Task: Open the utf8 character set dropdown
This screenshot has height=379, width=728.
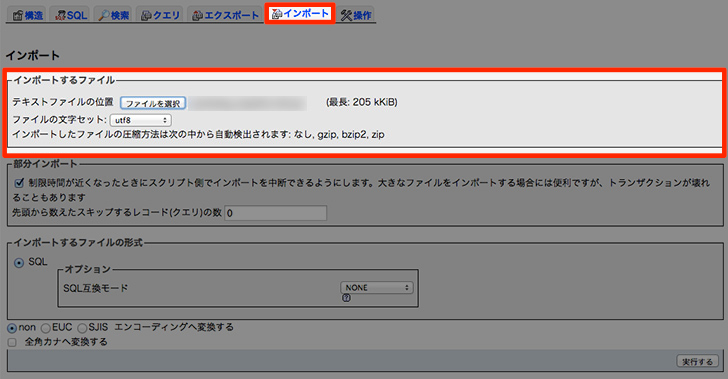Action: click(141, 120)
